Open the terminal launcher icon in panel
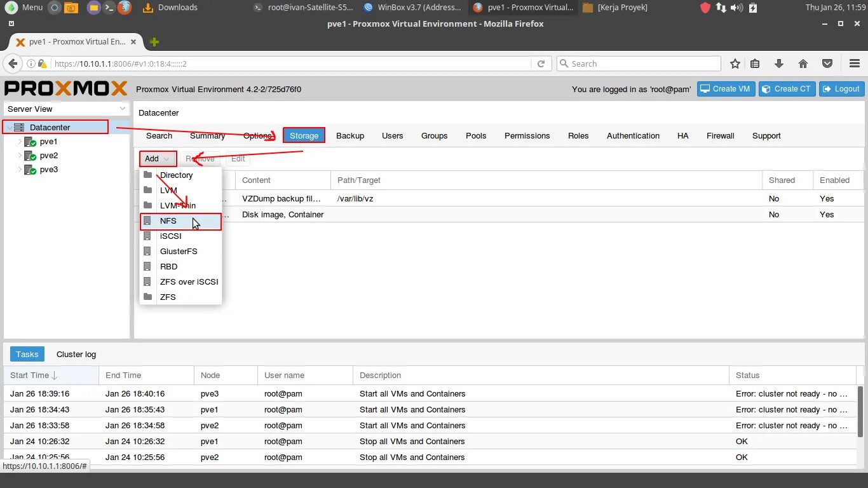The height and width of the screenshot is (488, 868). click(x=109, y=8)
